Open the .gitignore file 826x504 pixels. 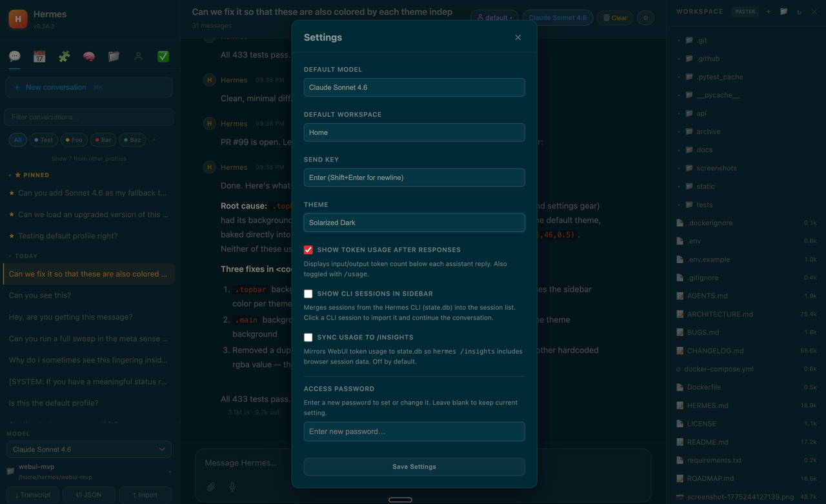tap(746, 277)
